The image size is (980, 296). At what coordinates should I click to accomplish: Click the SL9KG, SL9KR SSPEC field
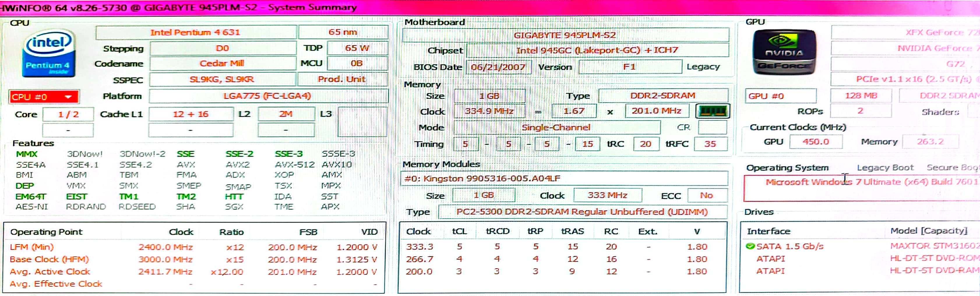[223, 80]
